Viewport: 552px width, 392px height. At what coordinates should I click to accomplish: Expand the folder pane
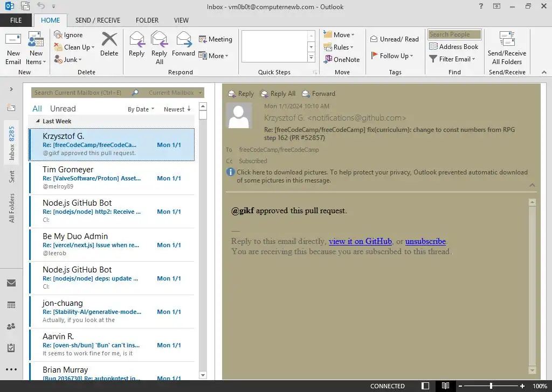coord(11,89)
